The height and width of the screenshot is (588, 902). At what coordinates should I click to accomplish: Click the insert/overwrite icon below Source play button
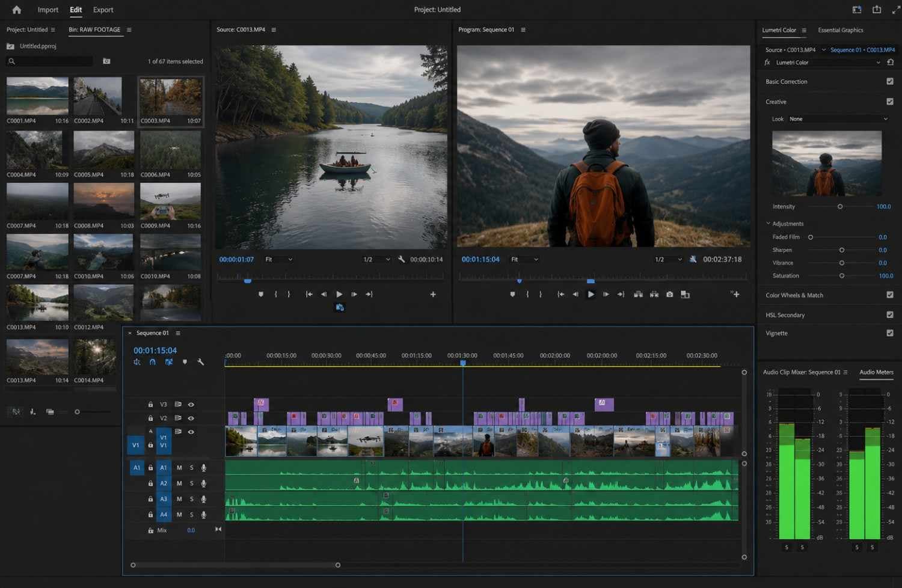(x=340, y=307)
